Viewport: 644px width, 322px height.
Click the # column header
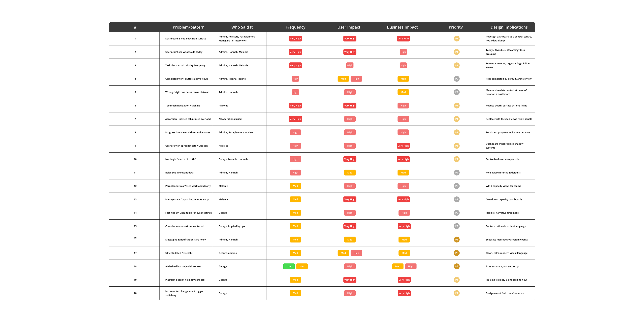tap(135, 27)
